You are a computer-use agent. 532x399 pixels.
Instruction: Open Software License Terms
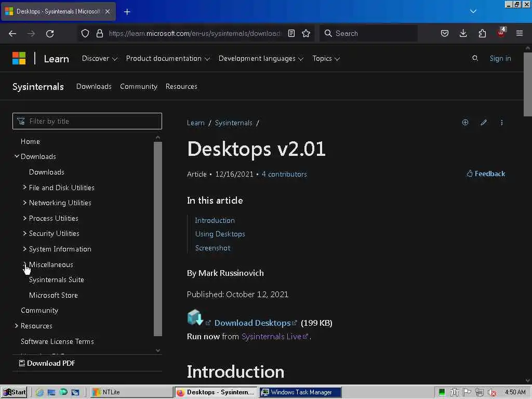57,341
